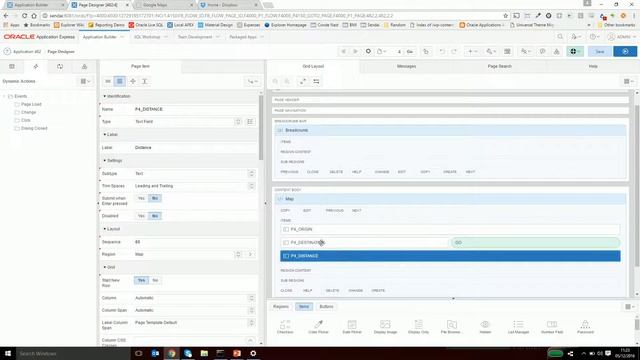The image size is (640, 360).
Task: Select the Color Picker item in gallery
Action: pos(318,327)
